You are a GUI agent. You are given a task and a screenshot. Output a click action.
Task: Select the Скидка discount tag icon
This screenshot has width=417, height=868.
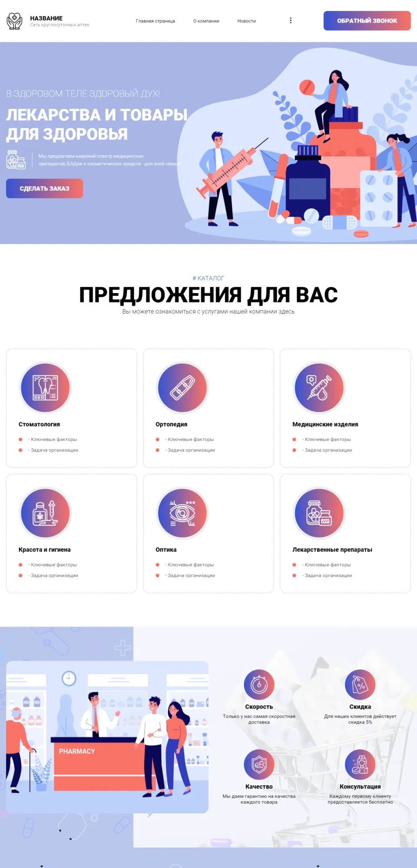pos(360,685)
